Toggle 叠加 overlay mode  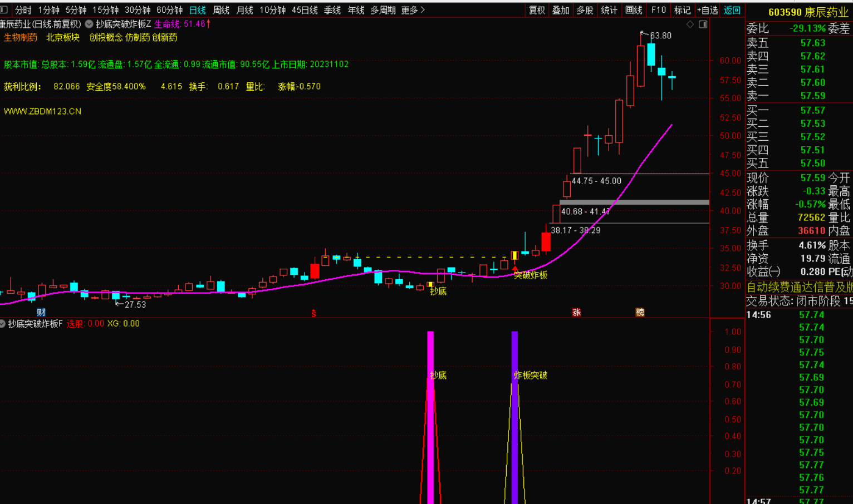561,10
